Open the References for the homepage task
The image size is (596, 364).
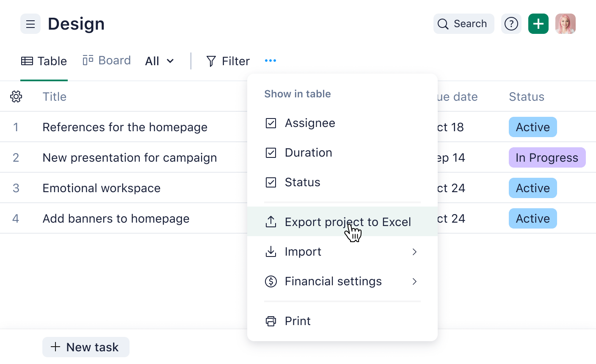(x=125, y=127)
